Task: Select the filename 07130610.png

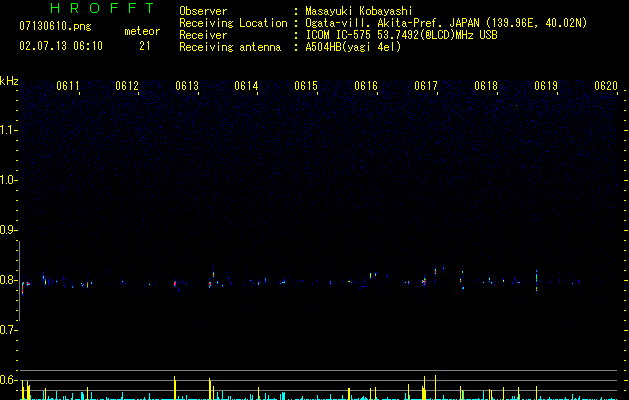Action: (x=55, y=27)
